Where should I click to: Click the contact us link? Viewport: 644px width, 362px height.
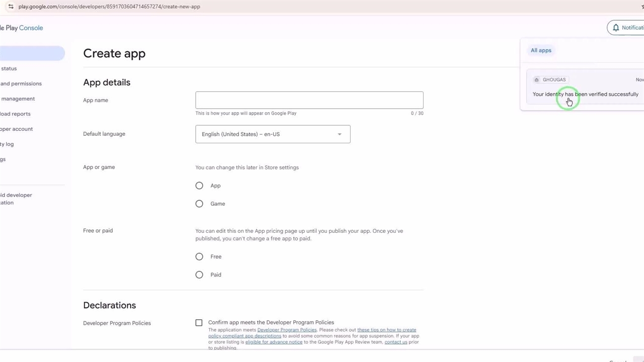[x=395, y=342]
